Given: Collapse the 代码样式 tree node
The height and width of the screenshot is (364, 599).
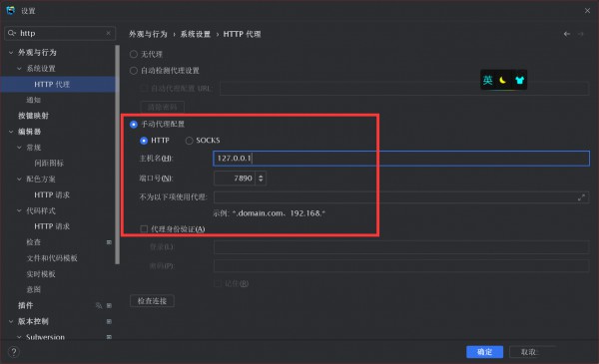Looking at the screenshot, I should point(20,210).
